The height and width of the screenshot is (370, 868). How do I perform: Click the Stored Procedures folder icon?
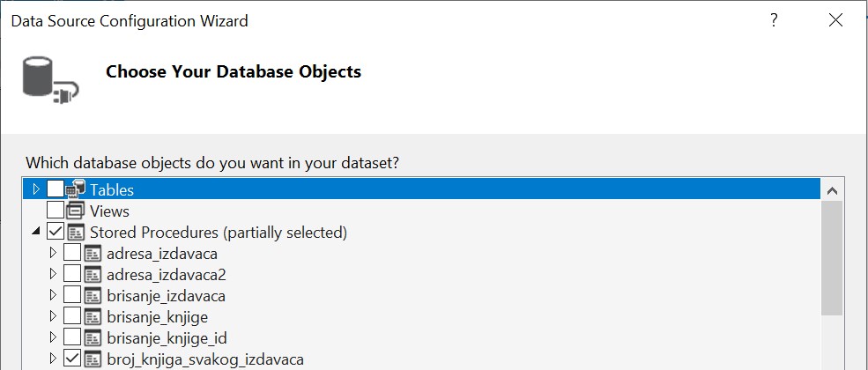76,233
